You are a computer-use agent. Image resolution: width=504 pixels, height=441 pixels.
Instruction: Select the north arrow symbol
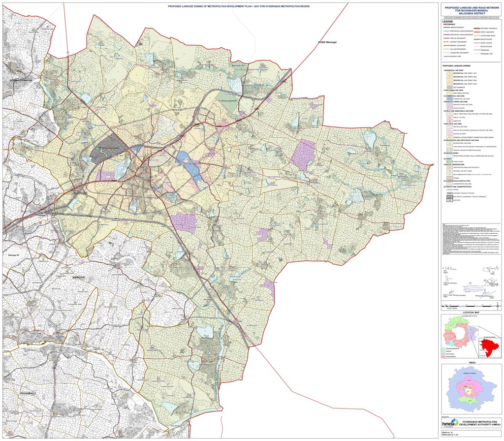click(498, 306)
